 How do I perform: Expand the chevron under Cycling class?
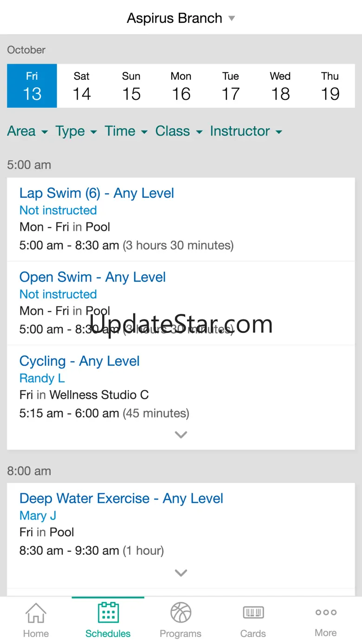coord(181,435)
